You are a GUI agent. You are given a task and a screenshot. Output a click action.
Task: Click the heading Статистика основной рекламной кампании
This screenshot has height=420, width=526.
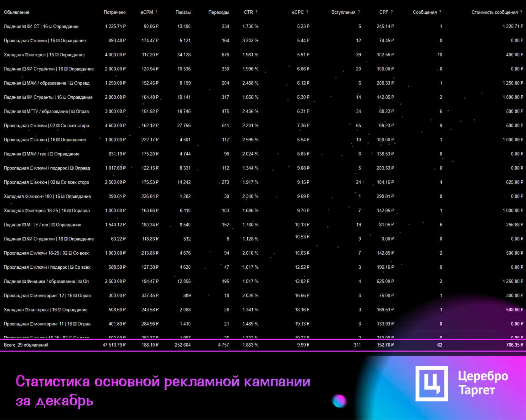[163, 382]
